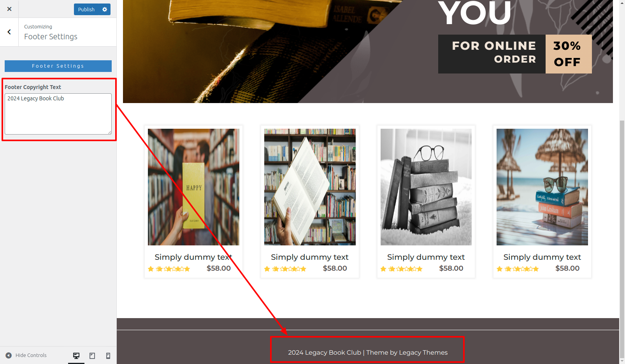Open the yellow HAPPY book product image
The width and height of the screenshot is (625, 364).
point(193,187)
